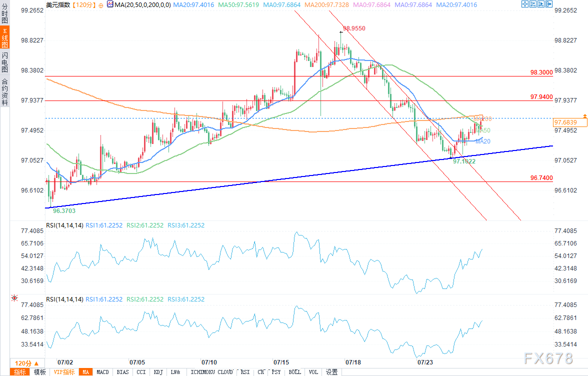The width and height of the screenshot is (588, 376).
Task: Click the export/exit arrow icon at top right
Action: pyautogui.click(x=548, y=4)
